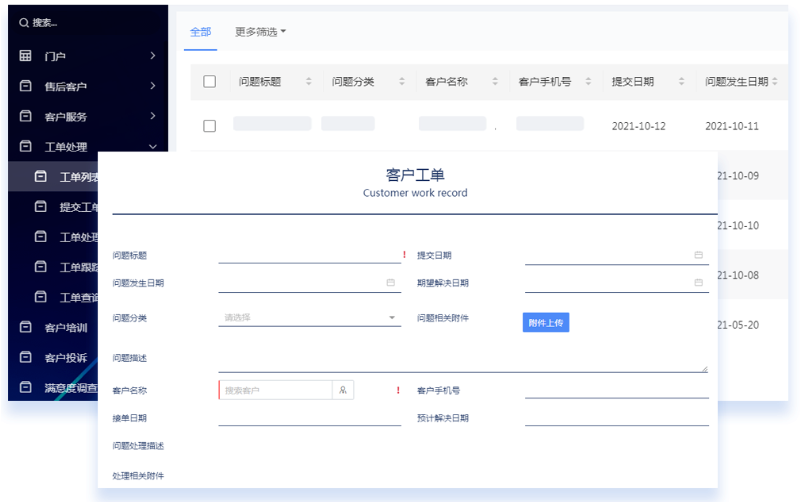This screenshot has height=502, width=802.
Task: Open the 更多筛选 dropdown
Action: (260, 32)
